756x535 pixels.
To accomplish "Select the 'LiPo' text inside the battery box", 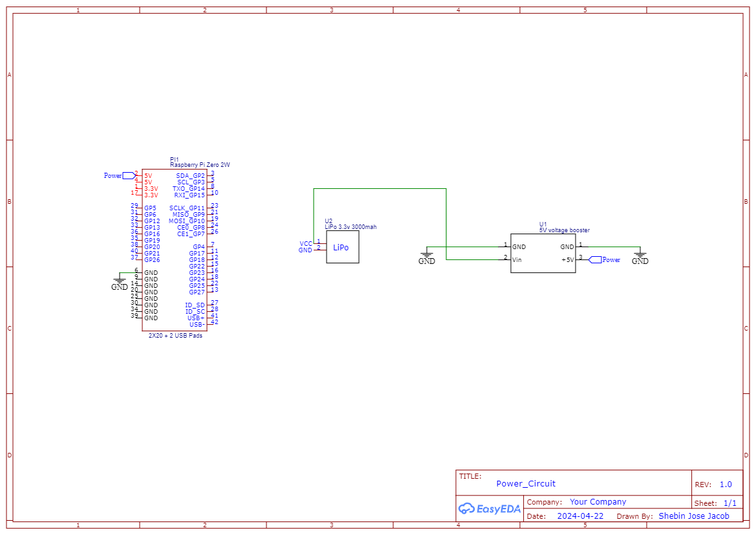I will pyautogui.click(x=341, y=248).
